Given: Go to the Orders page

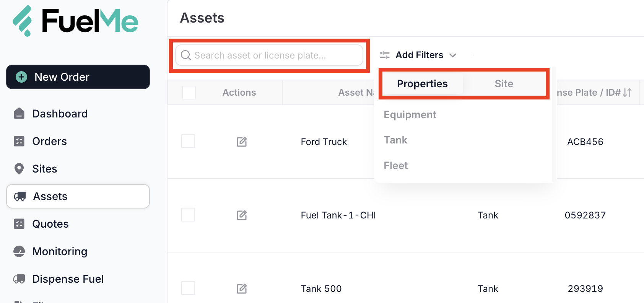Looking at the screenshot, I should (x=49, y=141).
